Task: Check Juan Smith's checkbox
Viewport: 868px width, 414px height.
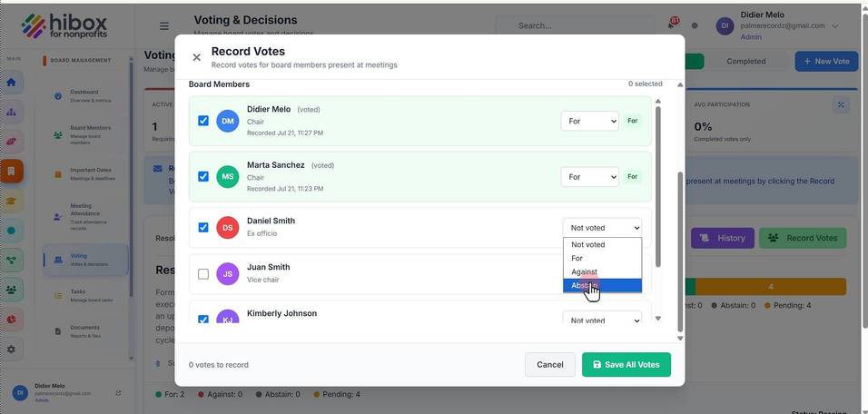Action: pyautogui.click(x=203, y=274)
